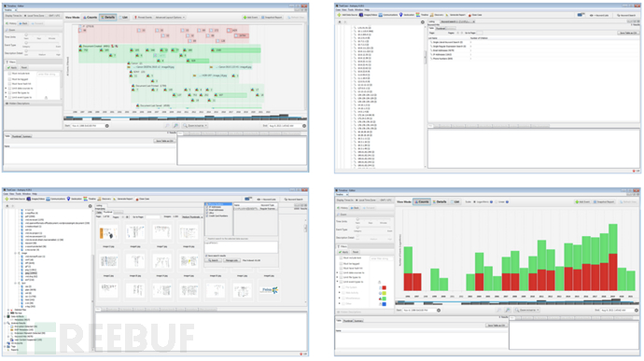Open Zoom in/out to dropdown in counts-view timeline
Screen dimensions: 644x361
(527, 310)
